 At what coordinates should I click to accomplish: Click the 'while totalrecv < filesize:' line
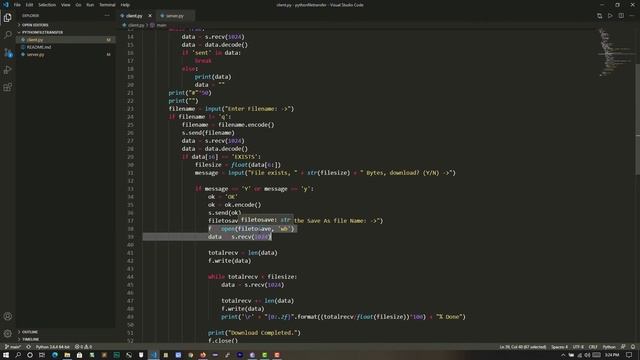252,277
